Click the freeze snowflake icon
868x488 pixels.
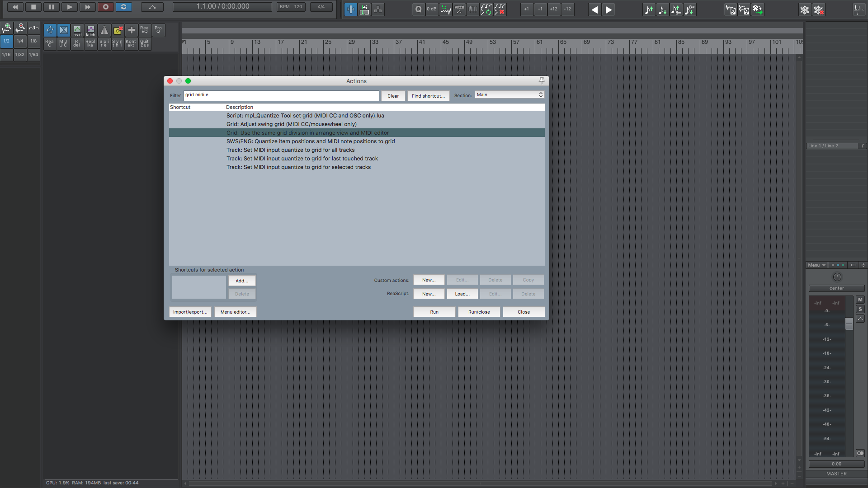point(805,9)
